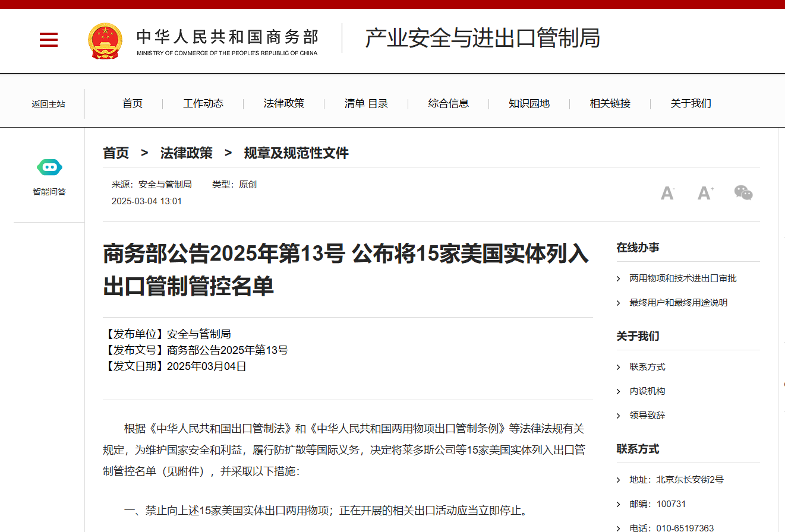The height and width of the screenshot is (532, 785).
Task: Decrease font size with A- icon
Action: (x=667, y=193)
